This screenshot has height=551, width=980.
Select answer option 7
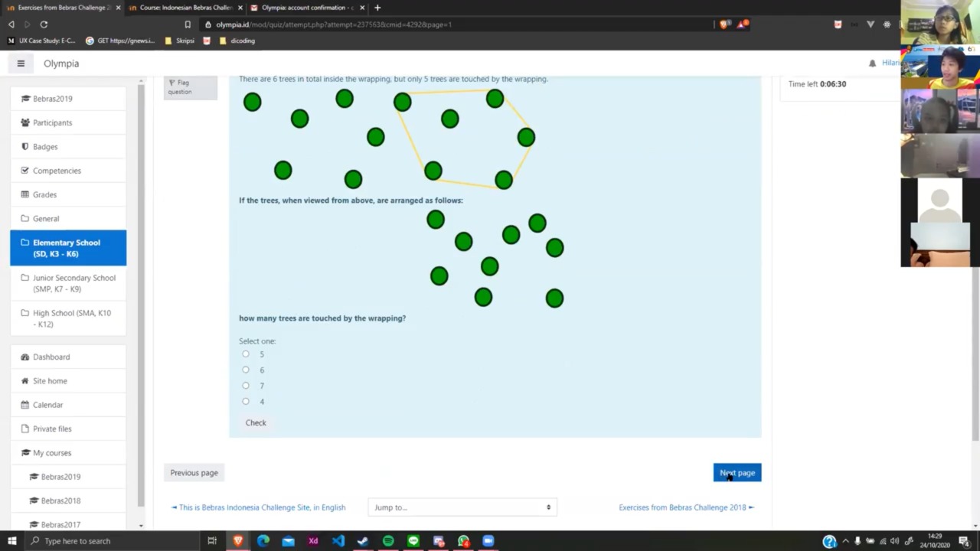pos(246,385)
